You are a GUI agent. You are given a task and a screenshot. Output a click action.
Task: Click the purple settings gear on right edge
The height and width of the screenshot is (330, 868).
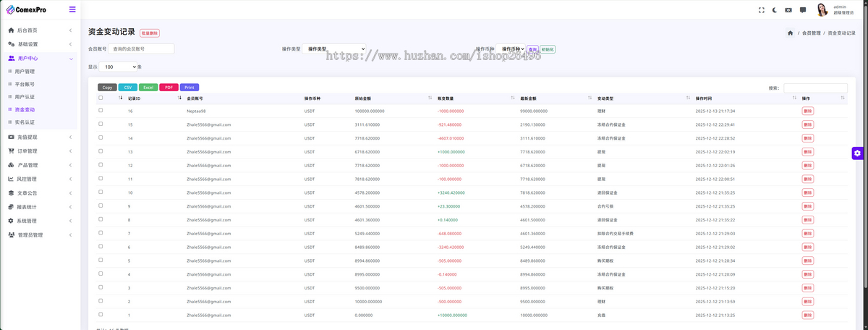click(857, 153)
